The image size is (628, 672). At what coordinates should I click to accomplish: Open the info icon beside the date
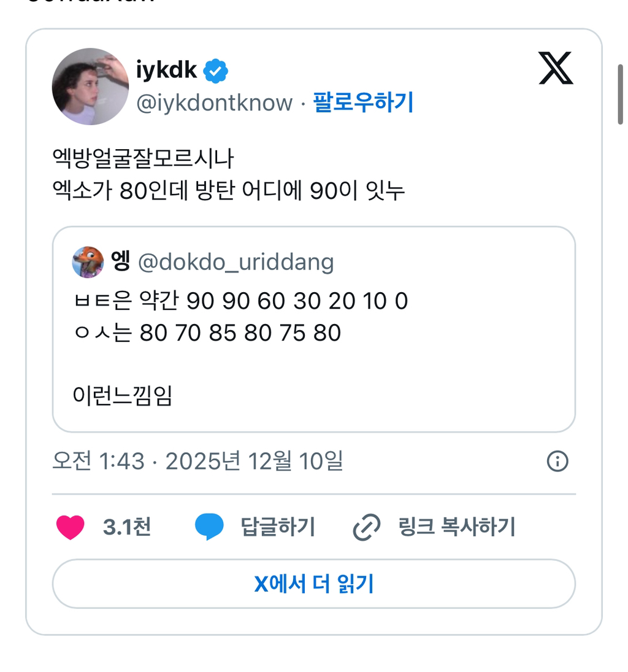(557, 462)
